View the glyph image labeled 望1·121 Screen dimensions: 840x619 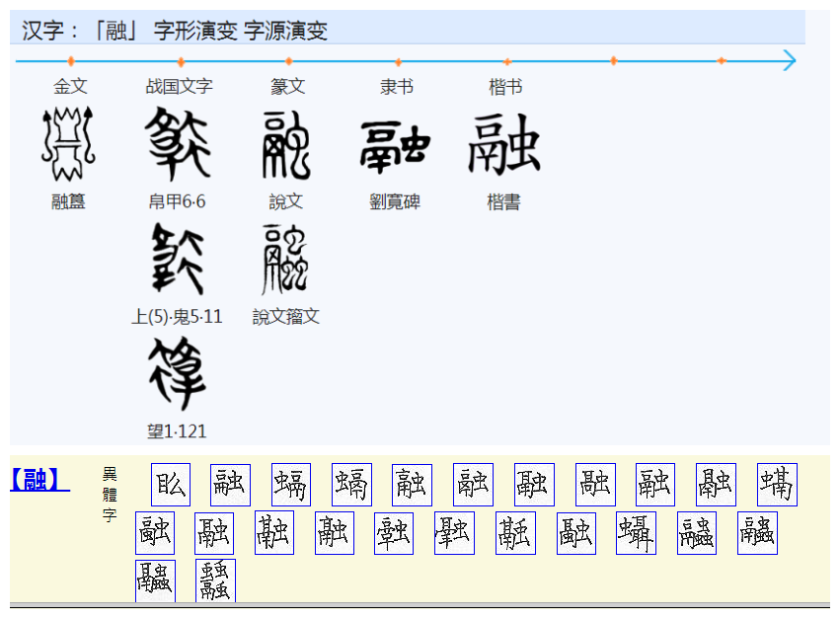pyautogui.click(x=178, y=373)
